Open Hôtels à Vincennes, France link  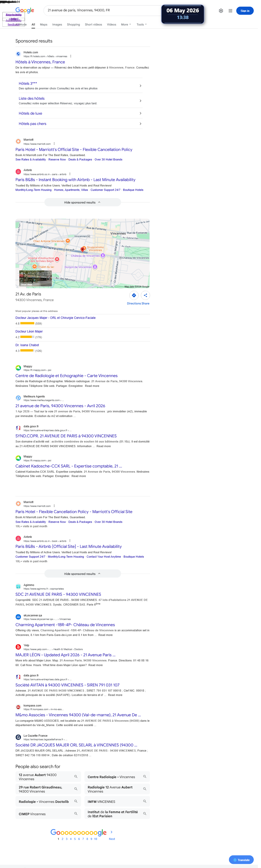pyautogui.click(x=40, y=62)
